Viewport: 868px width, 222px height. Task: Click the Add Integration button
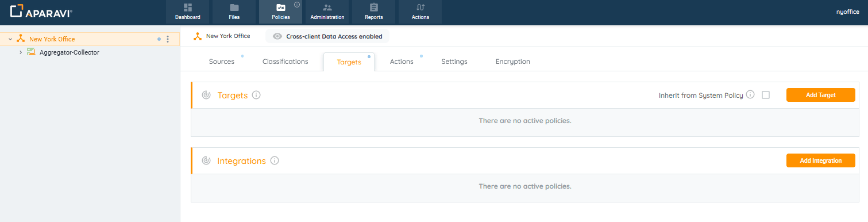pos(821,160)
